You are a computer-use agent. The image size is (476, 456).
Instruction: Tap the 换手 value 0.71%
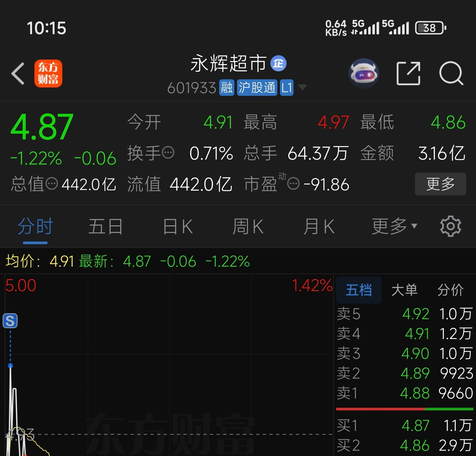coord(211,153)
